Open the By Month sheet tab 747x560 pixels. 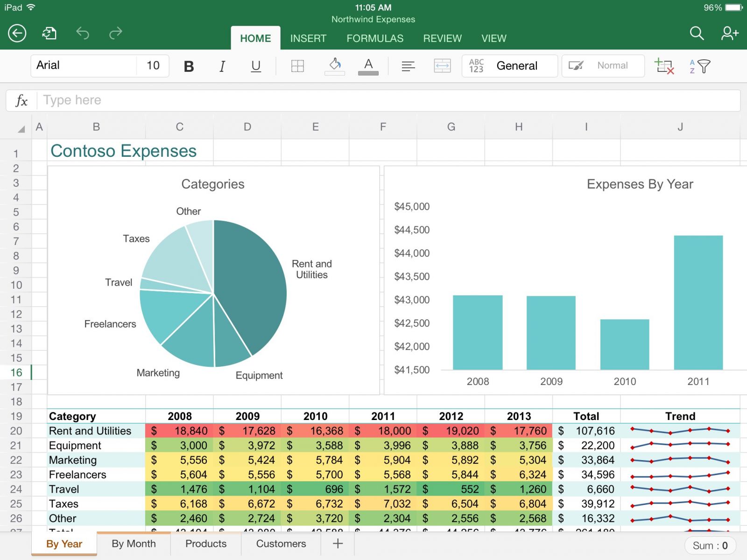click(134, 544)
